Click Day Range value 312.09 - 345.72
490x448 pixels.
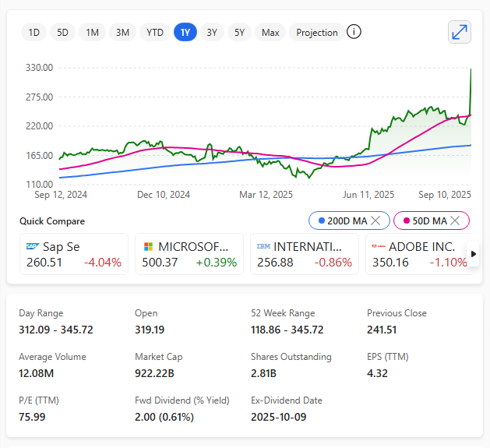tap(56, 330)
